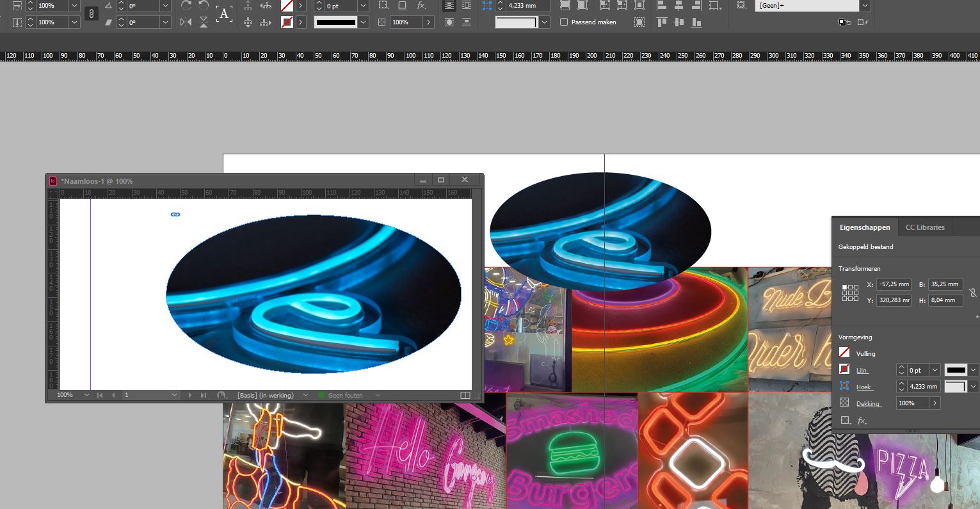Click the Hoek corner options icon

pyautogui.click(x=844, y=386)
